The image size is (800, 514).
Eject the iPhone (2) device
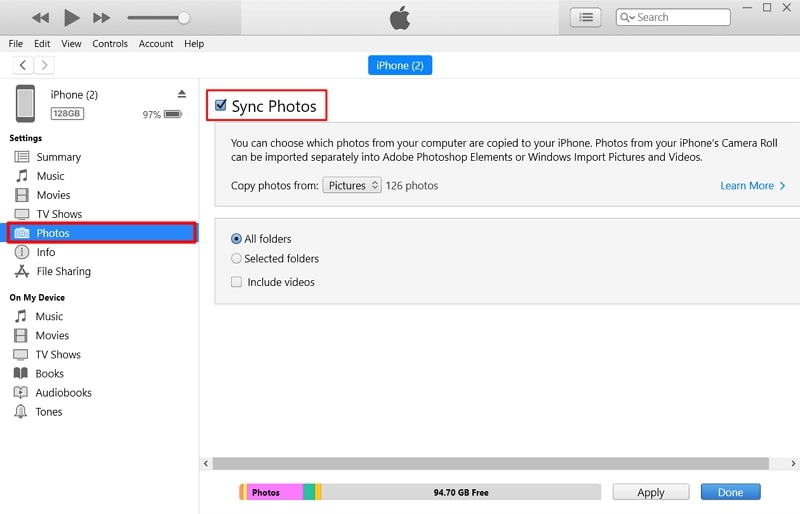click(181, 94)
